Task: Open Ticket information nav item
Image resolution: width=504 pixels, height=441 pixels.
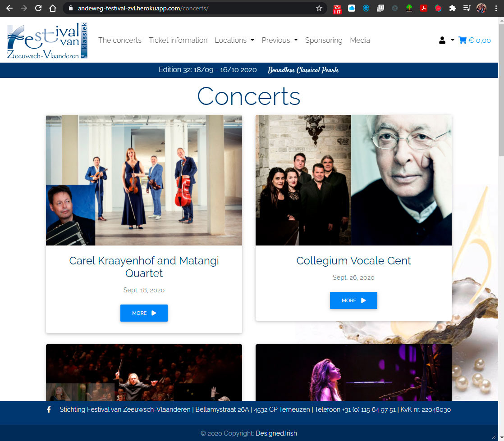Action: [x=178, y=40]
